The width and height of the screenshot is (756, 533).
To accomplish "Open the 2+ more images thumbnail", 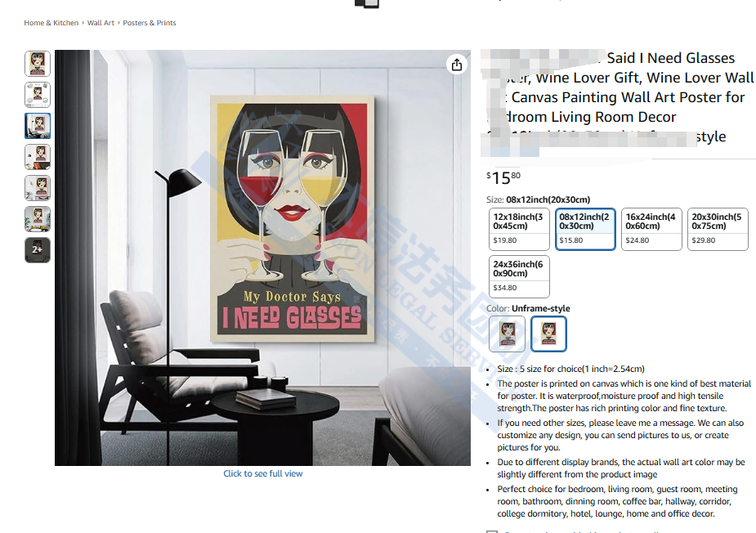I will click(x=38, y=250).
